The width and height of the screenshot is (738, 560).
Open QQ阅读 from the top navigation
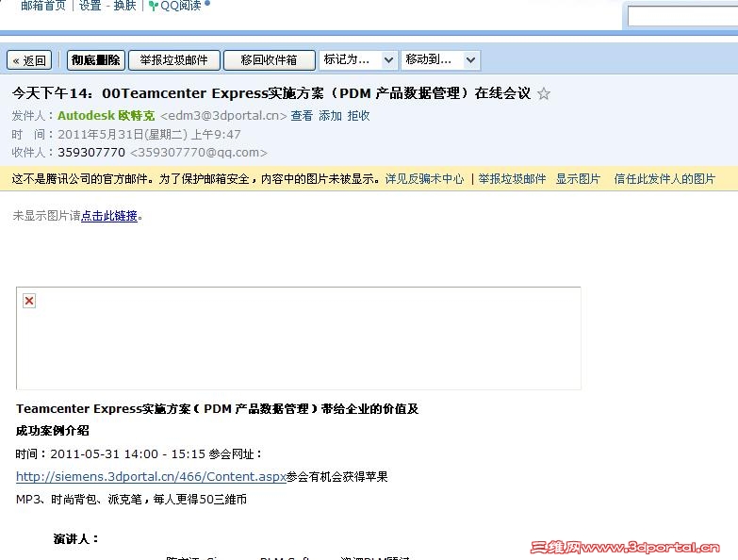tap(180, 6)
